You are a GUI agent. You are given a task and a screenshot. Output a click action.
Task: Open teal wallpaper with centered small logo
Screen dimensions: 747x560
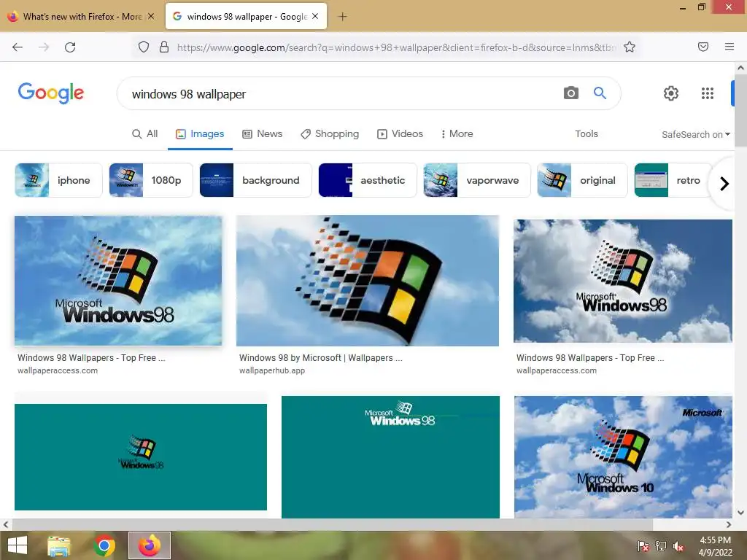pyautogui.click(x=141, y=456)
